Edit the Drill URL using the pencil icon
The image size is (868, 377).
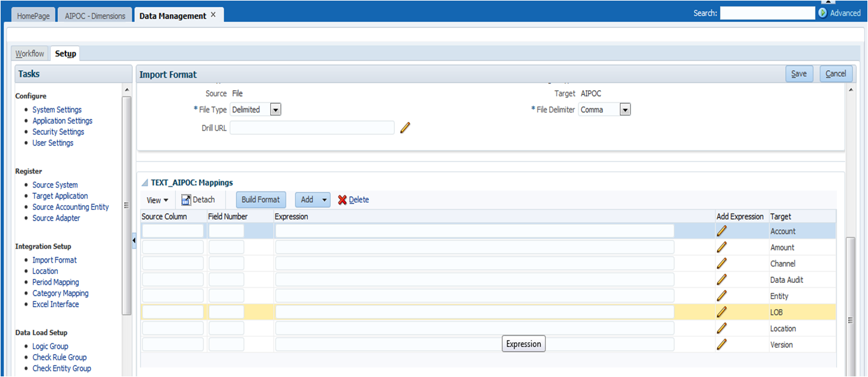(x=405, y=127)
